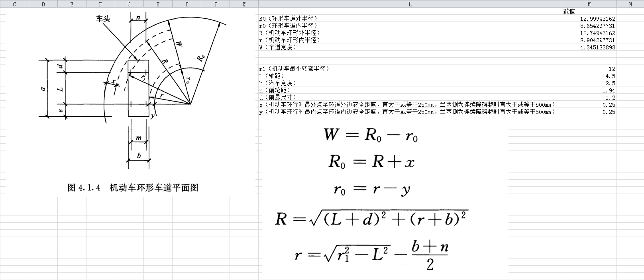
Task: Select column F header
Action: tap(100, 4)
